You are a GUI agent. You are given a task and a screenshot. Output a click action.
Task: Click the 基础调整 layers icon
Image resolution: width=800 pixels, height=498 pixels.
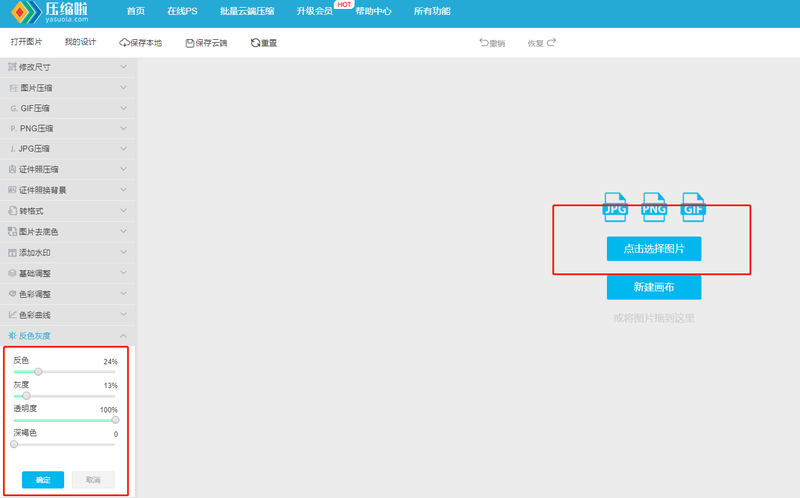point(12,273)
